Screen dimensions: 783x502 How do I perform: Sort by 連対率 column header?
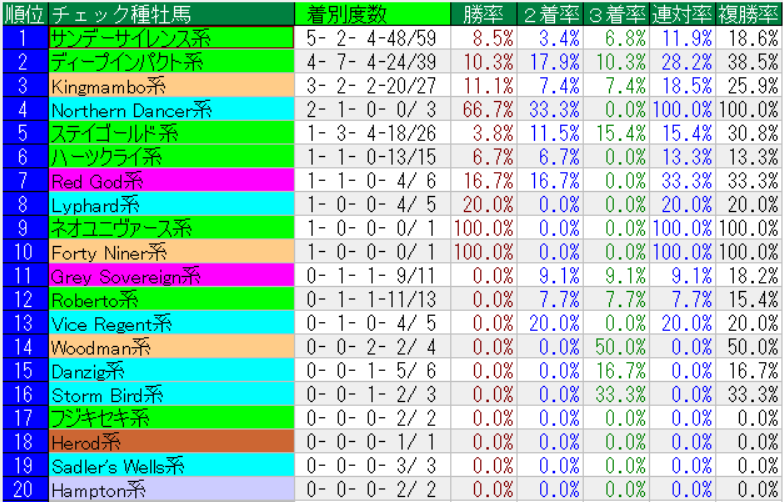(683, 13)
